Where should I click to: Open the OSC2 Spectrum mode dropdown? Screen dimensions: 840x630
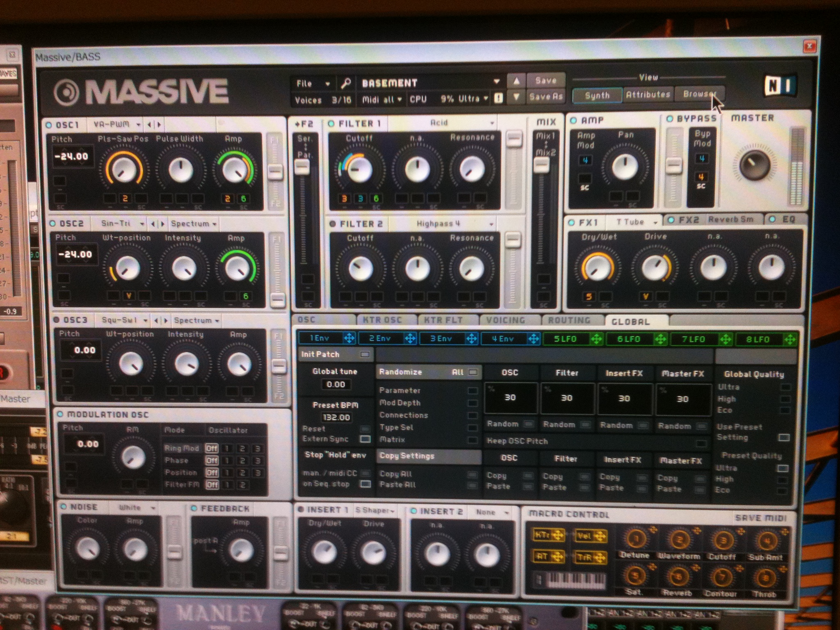(x=194, y=224)
